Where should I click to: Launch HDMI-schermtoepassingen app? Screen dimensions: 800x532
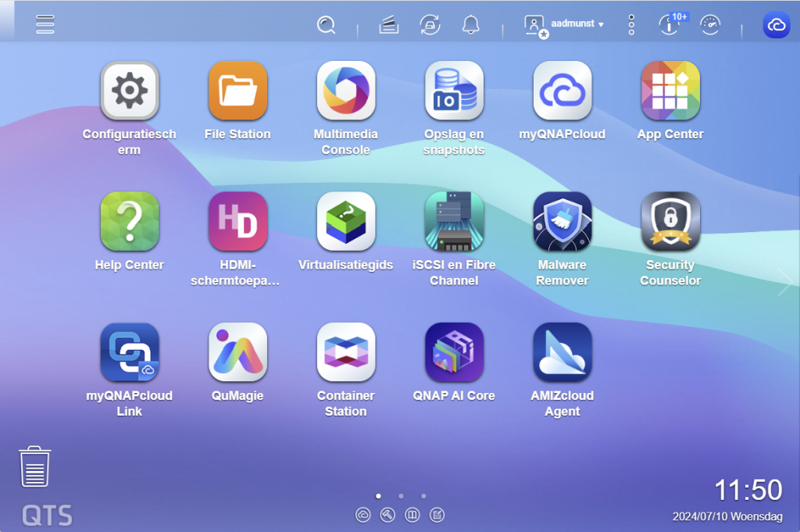pos(237,221)
